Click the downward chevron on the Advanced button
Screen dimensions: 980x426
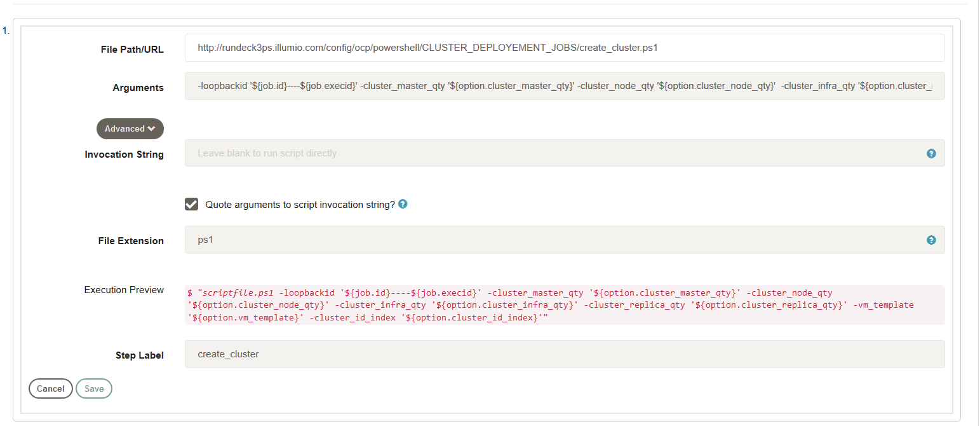pyautogui.click(x=149, y=128)
